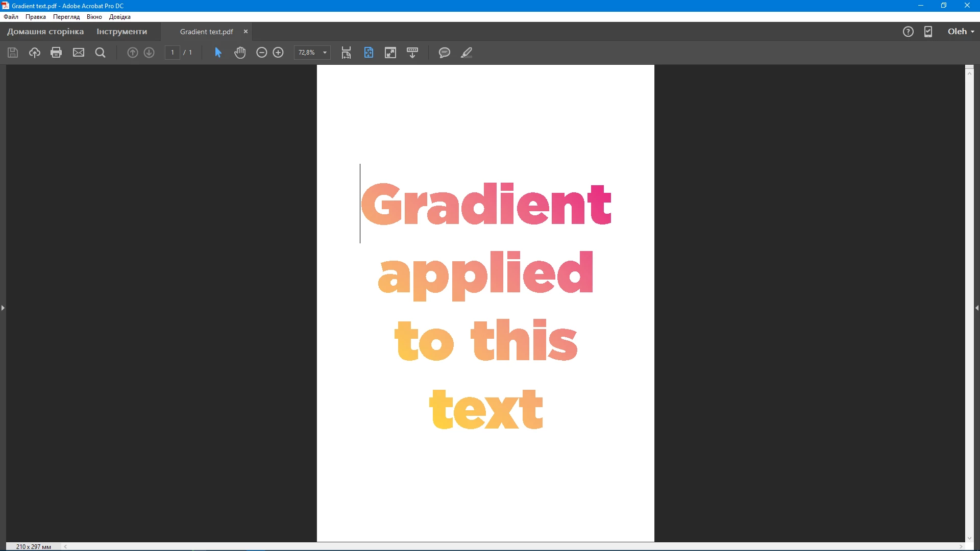Print the document using printer icon
Image resolution: width=980 pixels, height=551 pixels.
(x=56, y=53)
